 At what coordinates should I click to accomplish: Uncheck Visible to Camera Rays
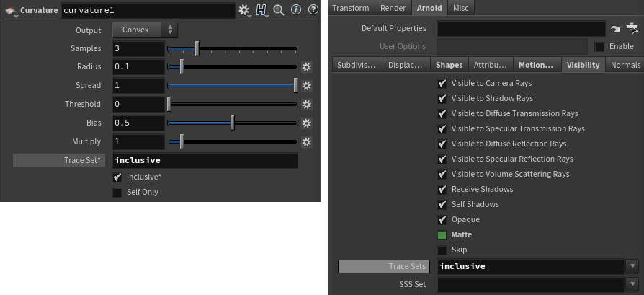coord(442,84)
